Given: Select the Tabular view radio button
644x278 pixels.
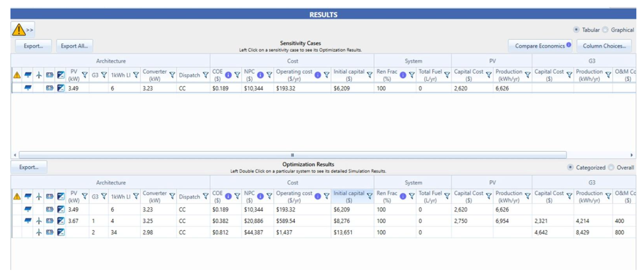Looking at the screenshot, I should [576, 30].
